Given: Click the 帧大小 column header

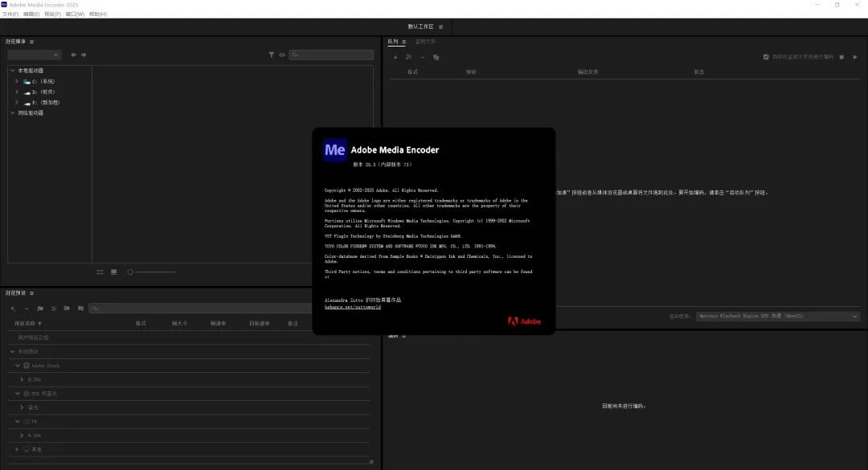Looking at the screenshot, I should [x=180, y=323].
